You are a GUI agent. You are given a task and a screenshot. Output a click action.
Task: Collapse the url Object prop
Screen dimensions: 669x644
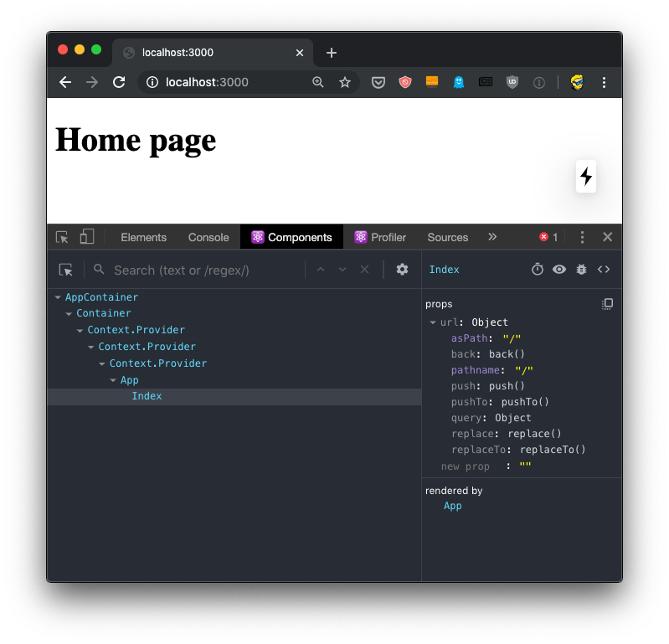433,322
